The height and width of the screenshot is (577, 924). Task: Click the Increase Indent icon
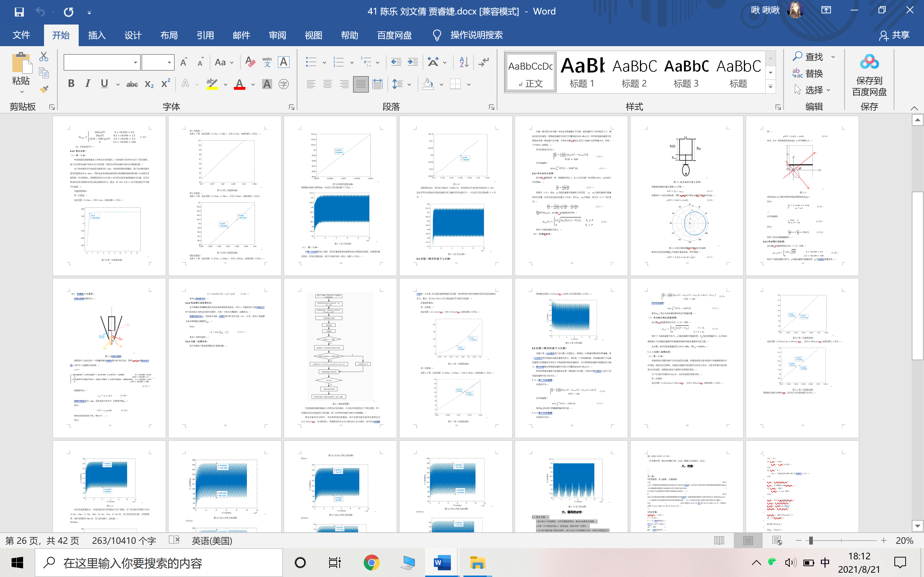413,62
